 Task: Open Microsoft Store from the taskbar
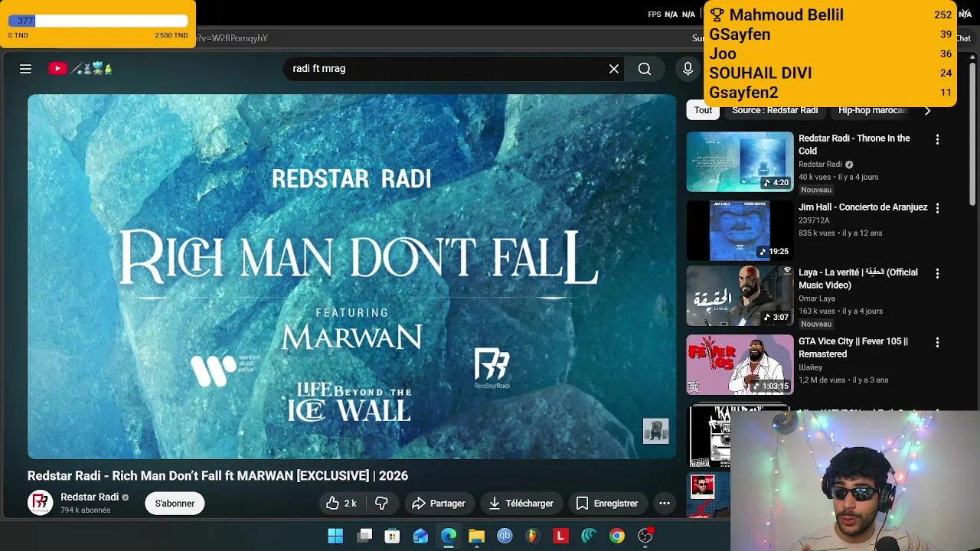click(x=392, y=536)
